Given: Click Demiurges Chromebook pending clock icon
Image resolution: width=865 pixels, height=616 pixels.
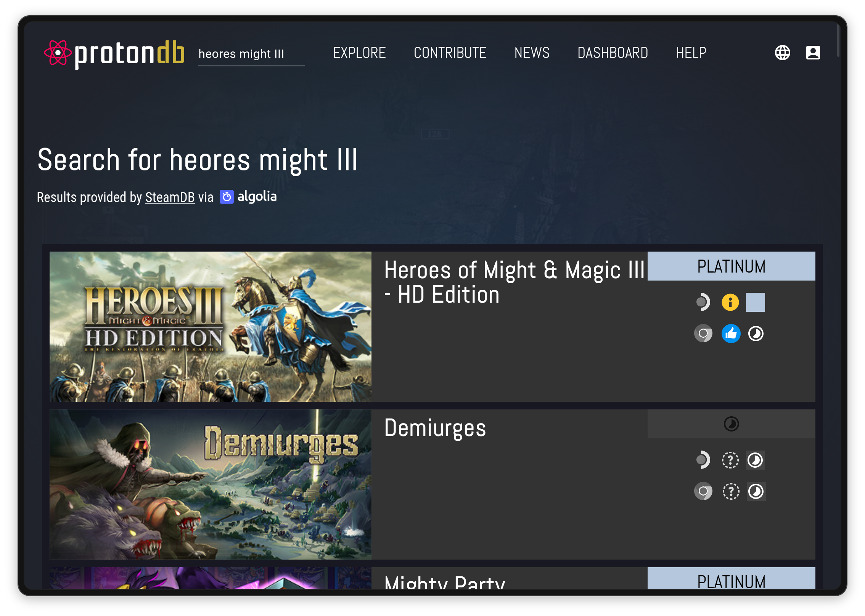Looking at the screenshot, I should coord(756,491).
